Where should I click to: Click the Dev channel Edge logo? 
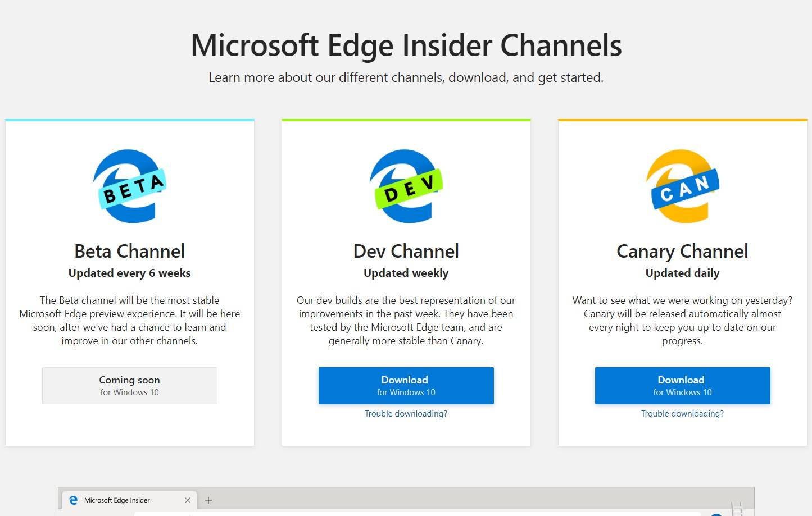coord(406,186)
